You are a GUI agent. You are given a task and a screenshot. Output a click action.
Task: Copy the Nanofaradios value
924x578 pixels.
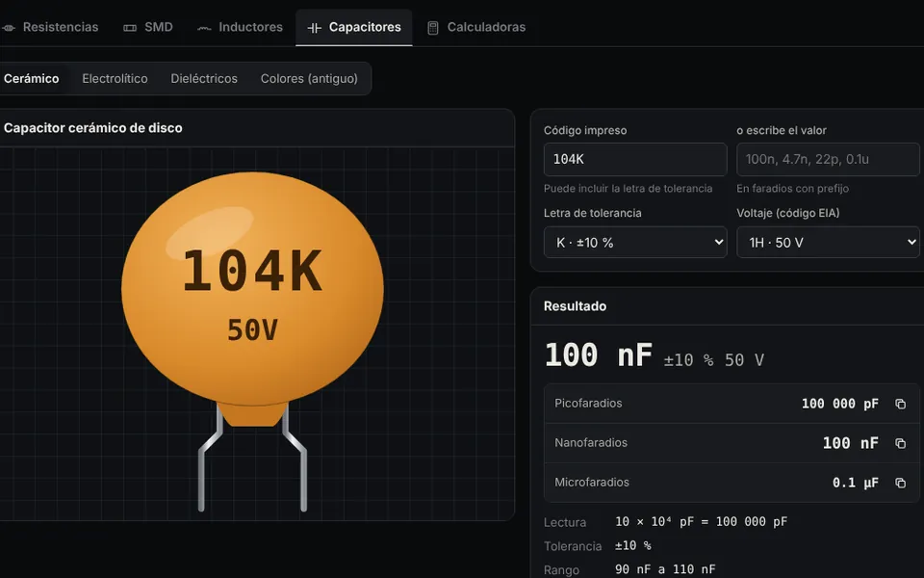900,443
